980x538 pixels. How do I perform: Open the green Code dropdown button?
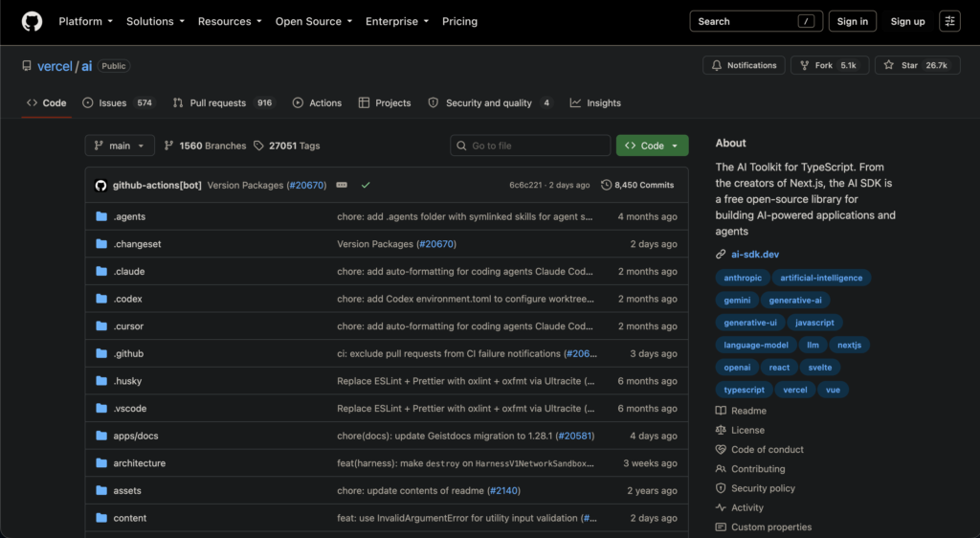652,146
